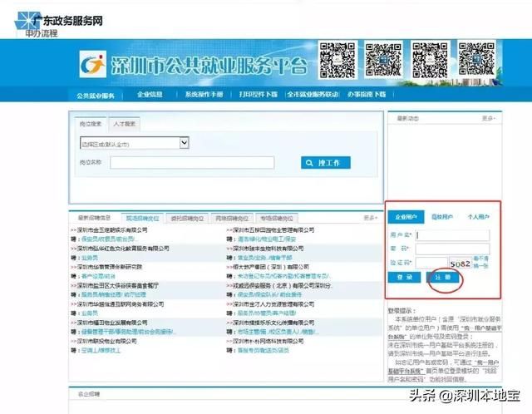The height and width of the screenshot is (414, 532).
Task: Open 服务员/收银员/客户经理 job link
Action: click(x=267, y=313)
